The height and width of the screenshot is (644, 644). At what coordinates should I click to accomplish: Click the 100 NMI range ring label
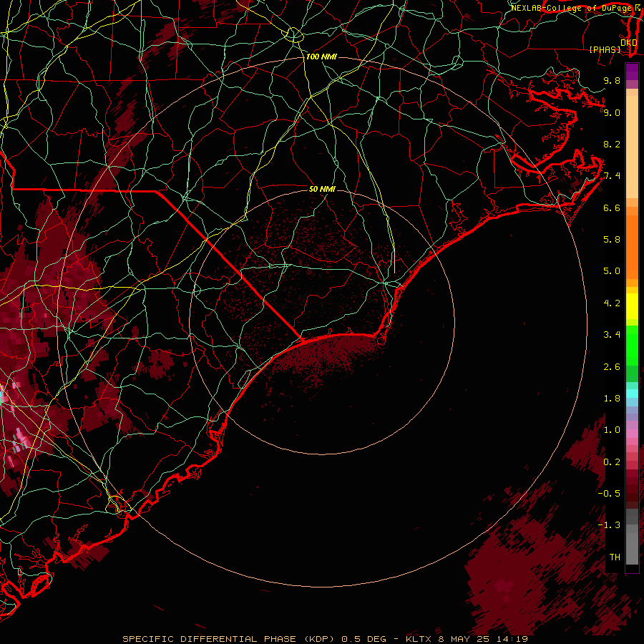(321, 57)
